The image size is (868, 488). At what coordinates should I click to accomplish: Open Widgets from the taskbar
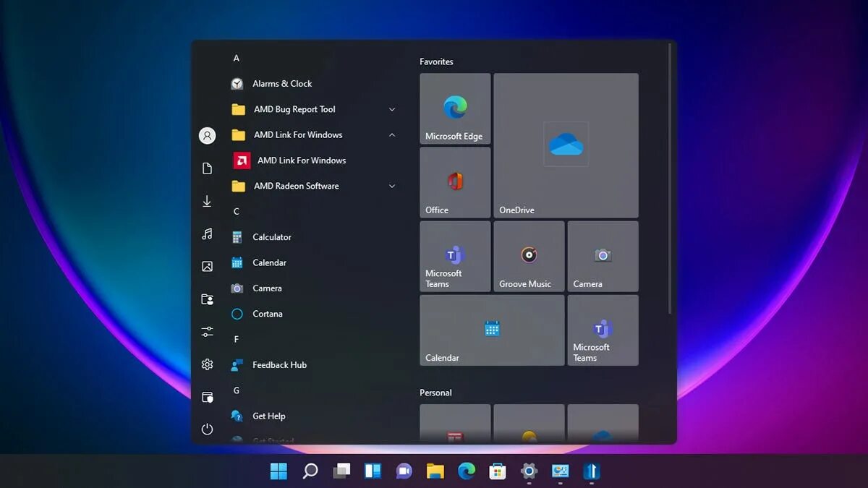pos(373,471)
